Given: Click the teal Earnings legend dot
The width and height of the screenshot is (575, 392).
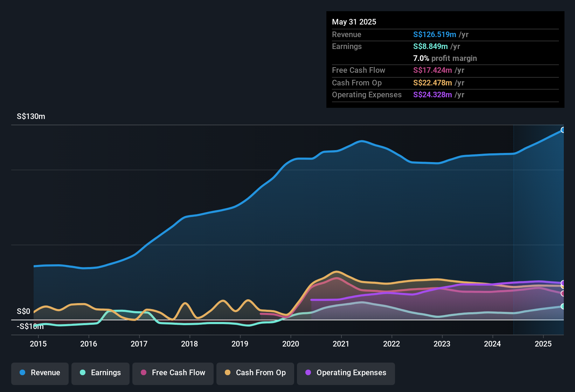Looking at the screenshot, I should pyautogui.click(x=83, y=372).
